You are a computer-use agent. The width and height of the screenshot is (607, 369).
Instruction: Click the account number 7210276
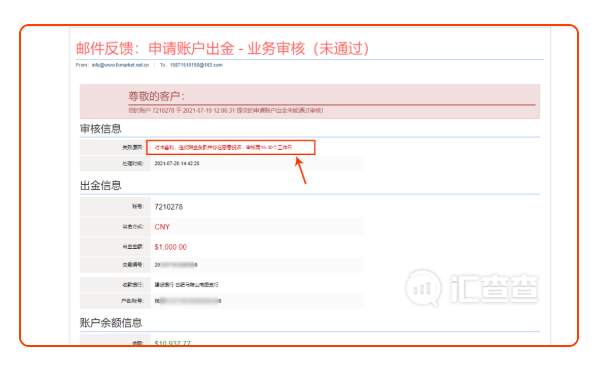point(168,207)
